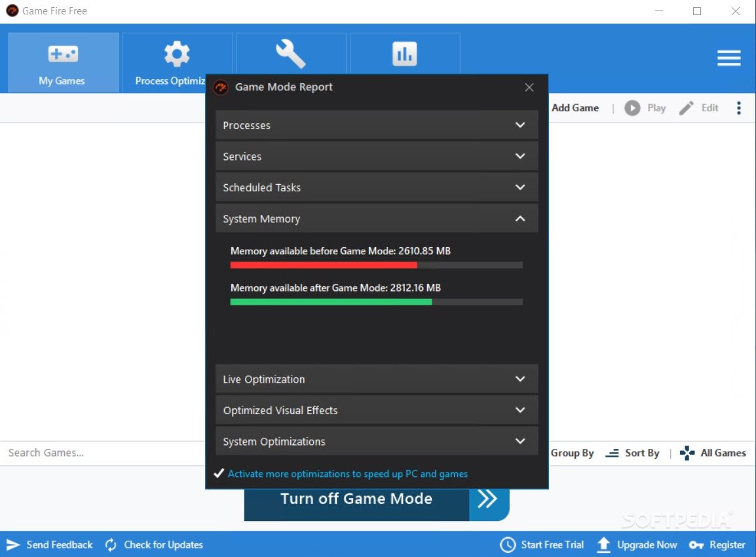Screen dimensions: 756x557
Task: Open the All Games filter
Action: click(713, 453)
